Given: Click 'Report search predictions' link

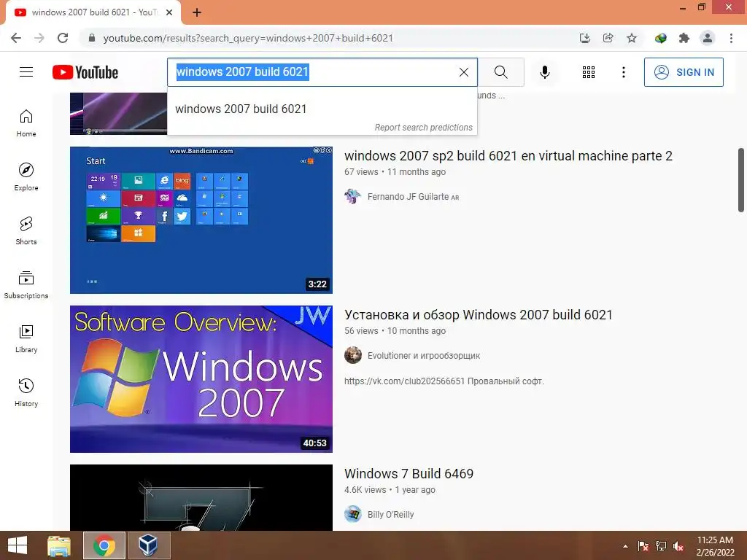Looking at the screenshot, I should coord(424,128).
